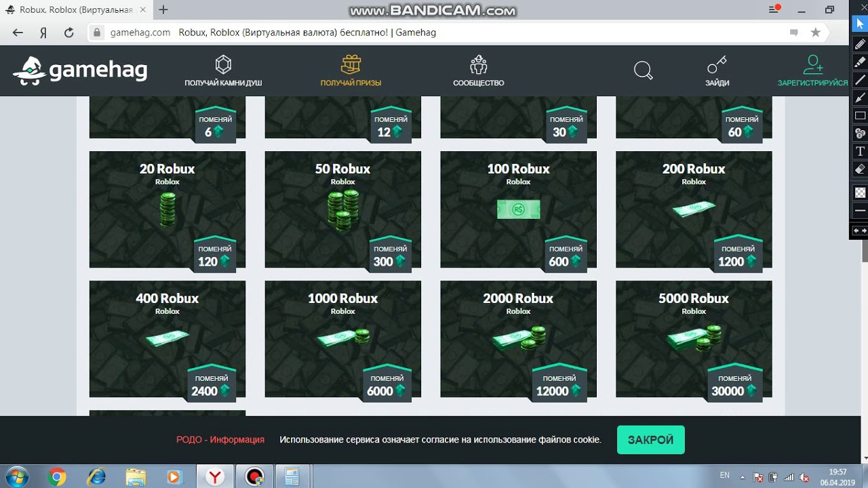
Task: Open the line thickness selector
Action: tap(860, 211)
